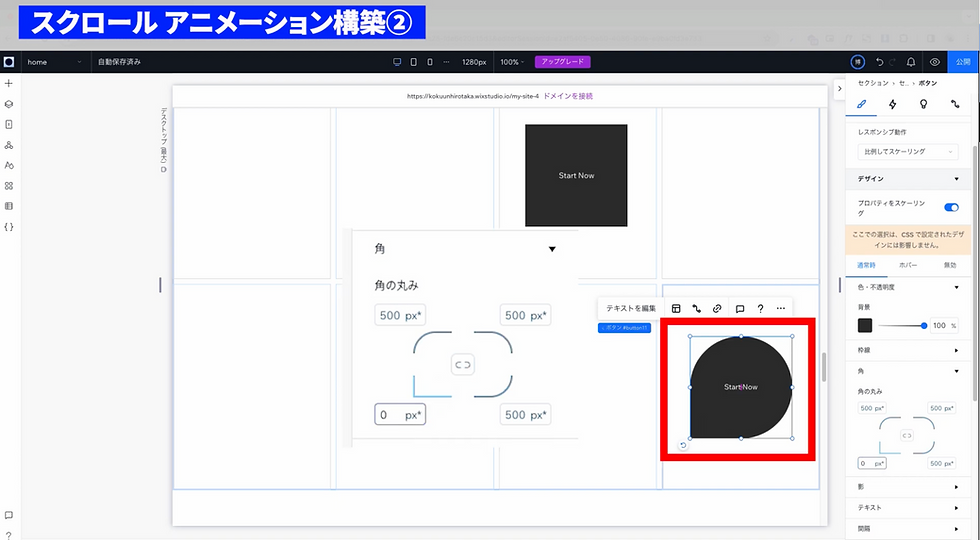Screen dimensions: 980x540
Task: Click the ボタン #button11 label tag
Action: 624,328
